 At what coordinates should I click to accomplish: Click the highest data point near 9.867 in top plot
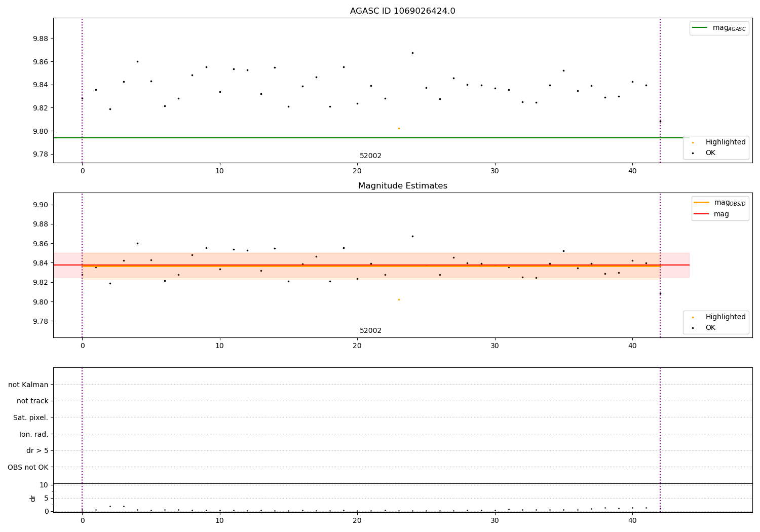point(412,53)
